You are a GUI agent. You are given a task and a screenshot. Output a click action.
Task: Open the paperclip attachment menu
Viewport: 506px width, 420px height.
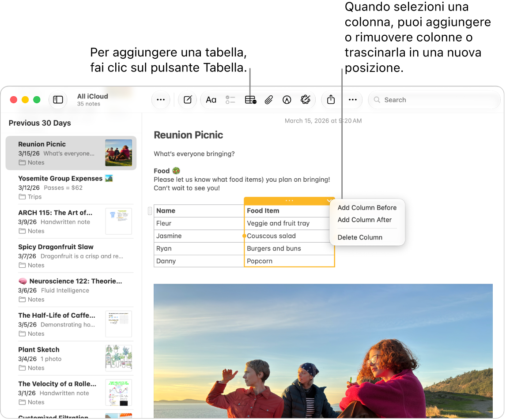coord(269,100)
